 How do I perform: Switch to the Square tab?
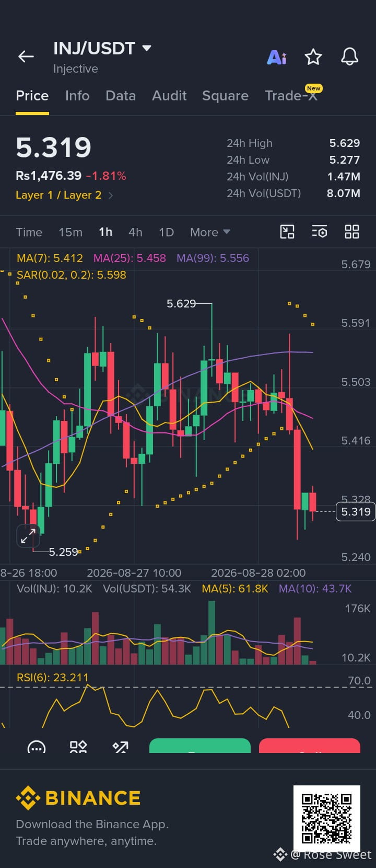pos(225,96)
